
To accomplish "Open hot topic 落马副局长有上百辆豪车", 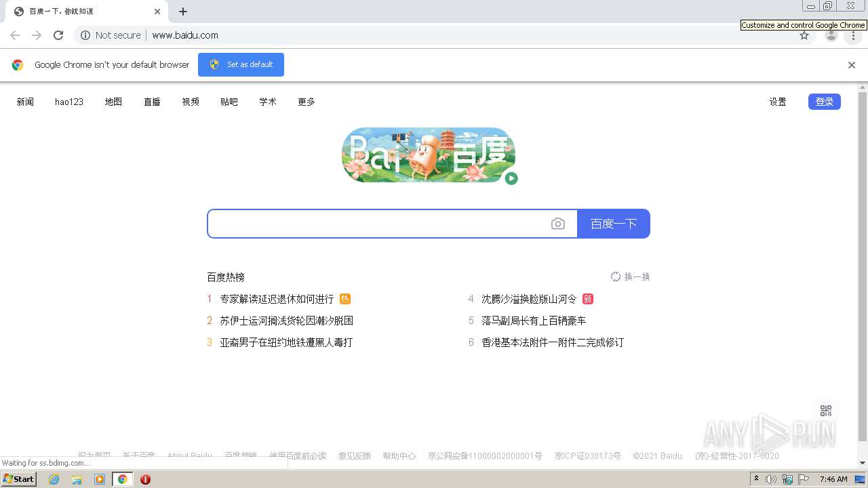I will pos(534,321).
